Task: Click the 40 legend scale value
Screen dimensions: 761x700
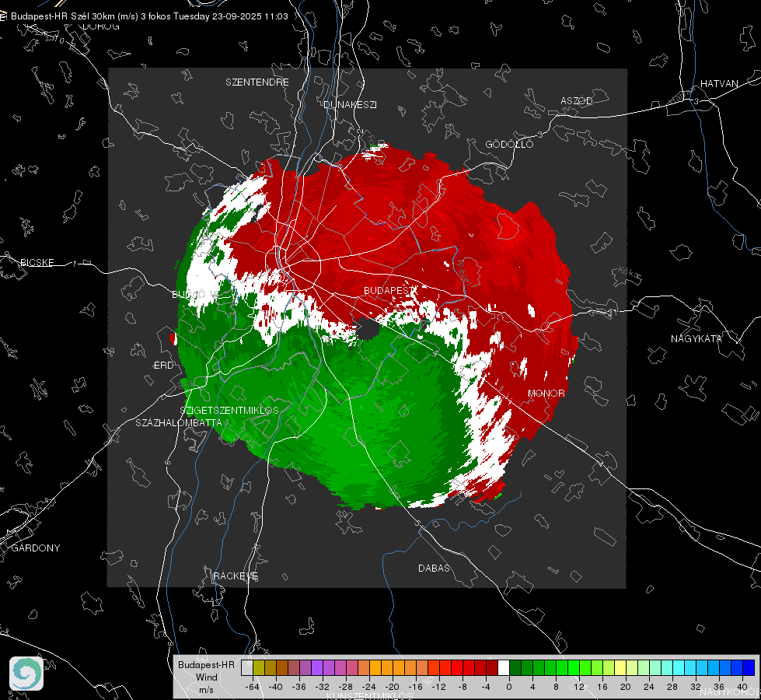Action: pos(742,687)
